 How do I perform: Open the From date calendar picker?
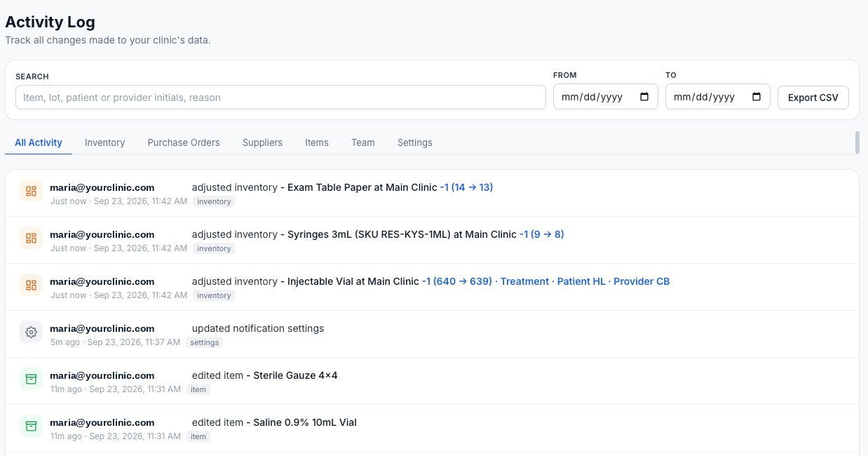tap(644, 97)
